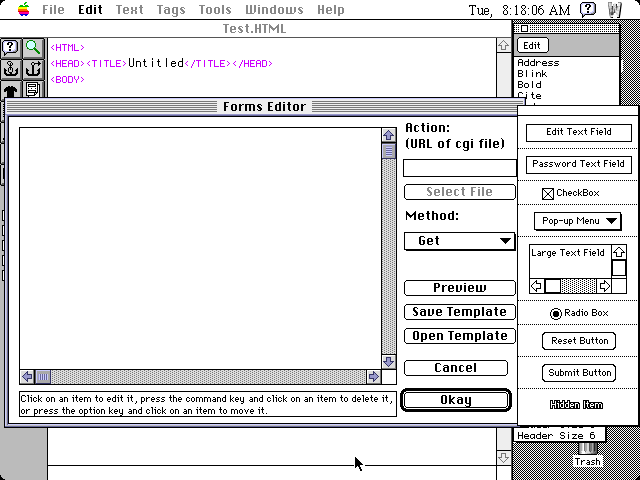Click the application switcher icon in menu bar

tap(615, 10)
